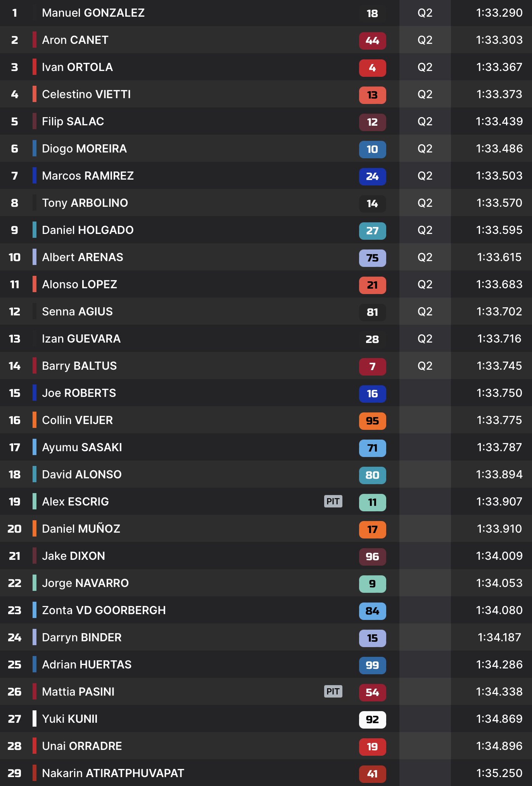Click the Q2 label in Barry Baltus' row
The image size is (532, 786).
[x=425, y=366]
